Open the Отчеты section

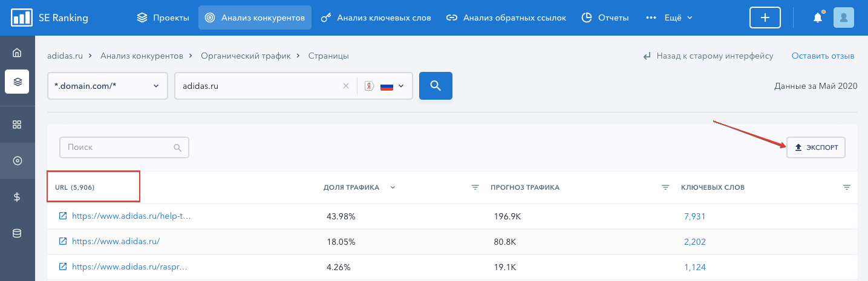(605, 18)
